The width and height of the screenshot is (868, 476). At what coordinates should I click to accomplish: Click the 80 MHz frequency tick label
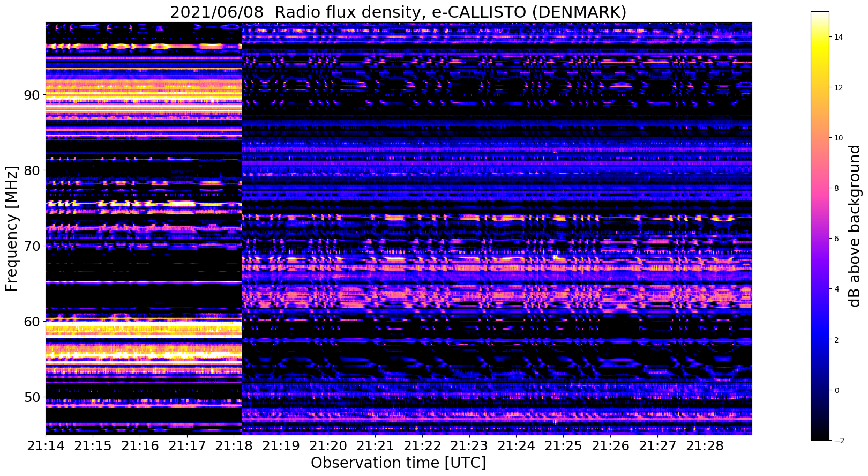32,170
